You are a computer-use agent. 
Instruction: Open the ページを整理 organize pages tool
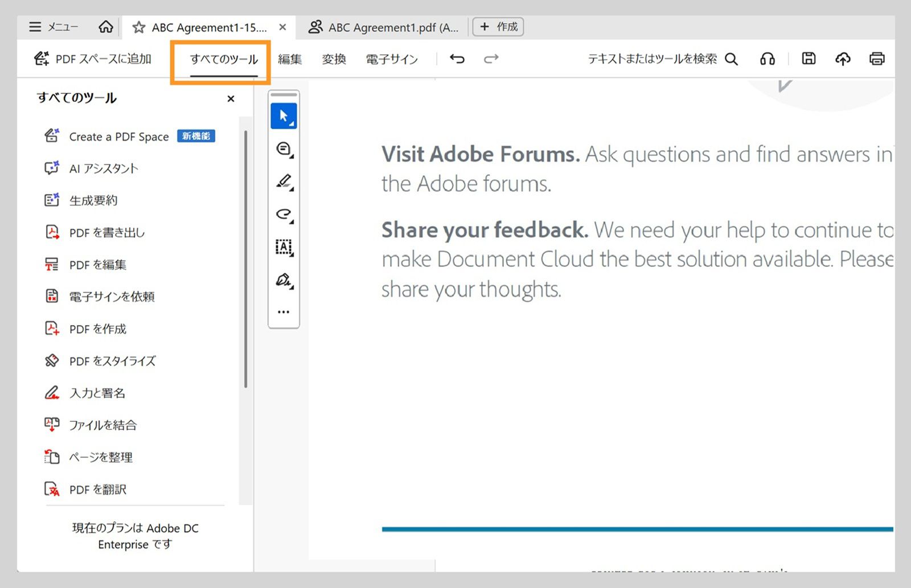point(100,457)
